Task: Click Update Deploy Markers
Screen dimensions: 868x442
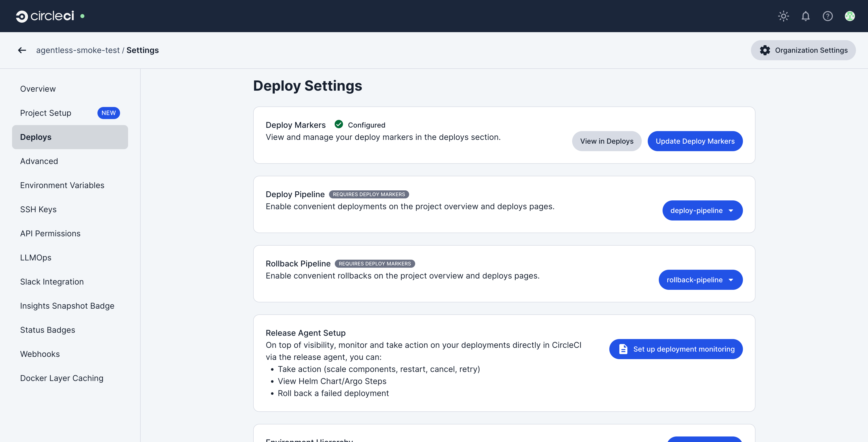Action: pos(695,141)
